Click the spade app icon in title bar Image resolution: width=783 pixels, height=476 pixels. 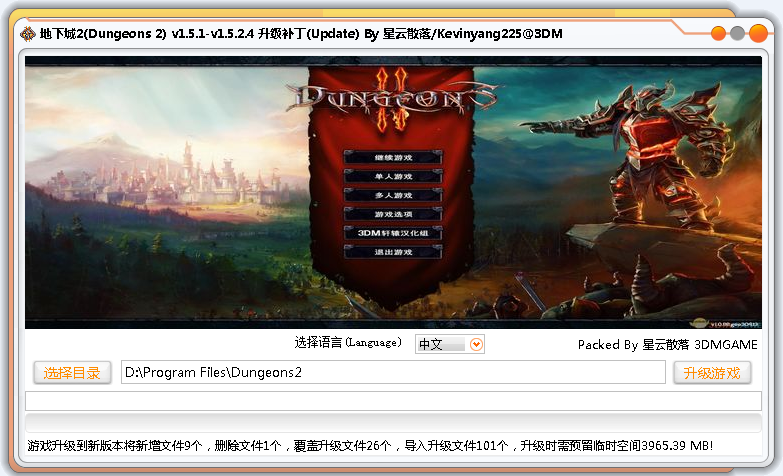(x=27, y=33)
